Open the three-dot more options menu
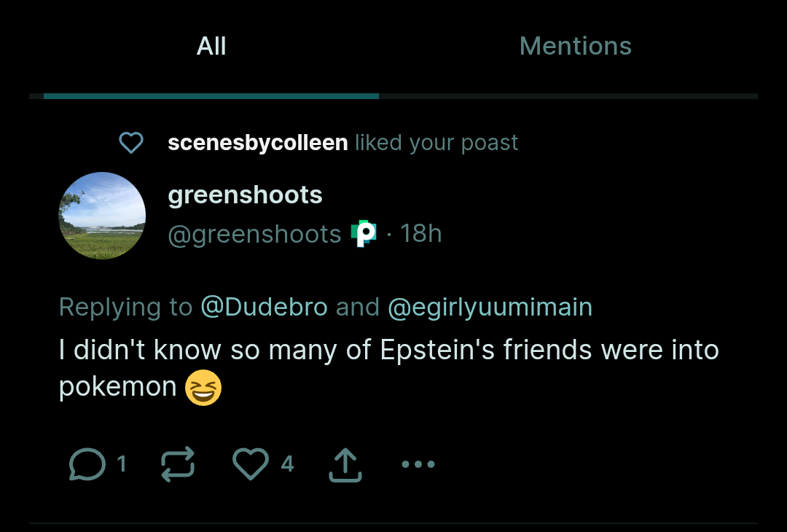 pos(418,464)
